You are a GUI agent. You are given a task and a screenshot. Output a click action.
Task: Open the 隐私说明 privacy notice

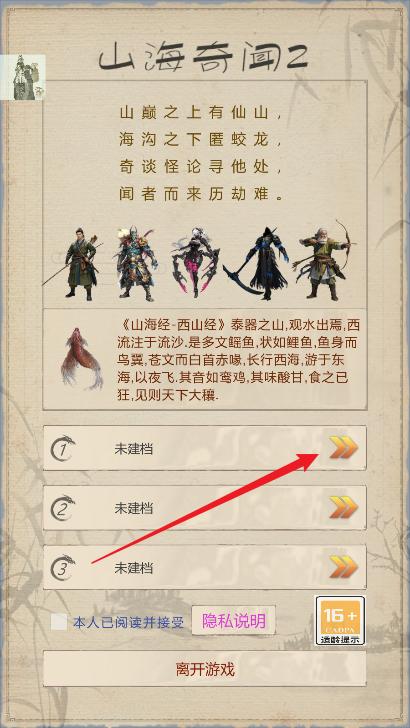pos(234,620)
